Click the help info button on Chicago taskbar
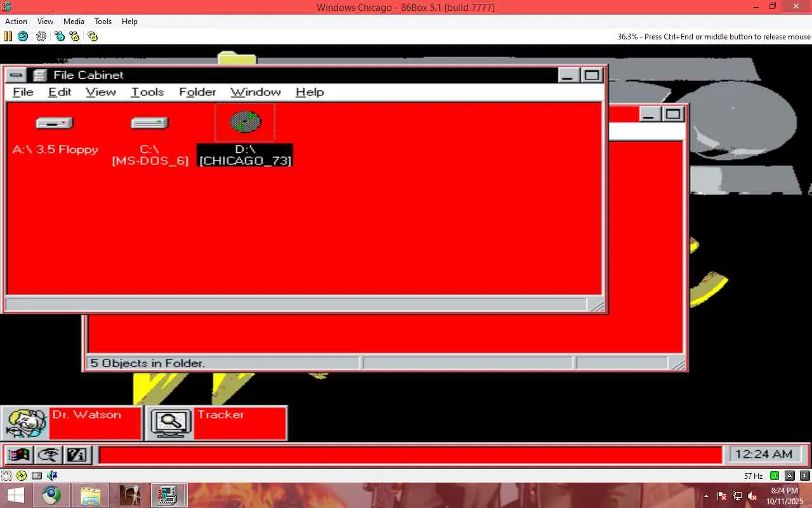Image resolution: width=812 pixels, height=508 pixels. [77, 455]
